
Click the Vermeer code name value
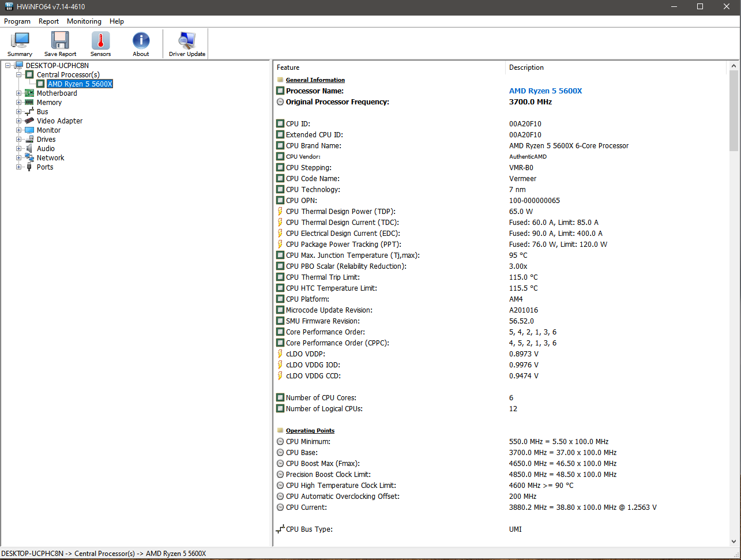(x=523, y=179)
